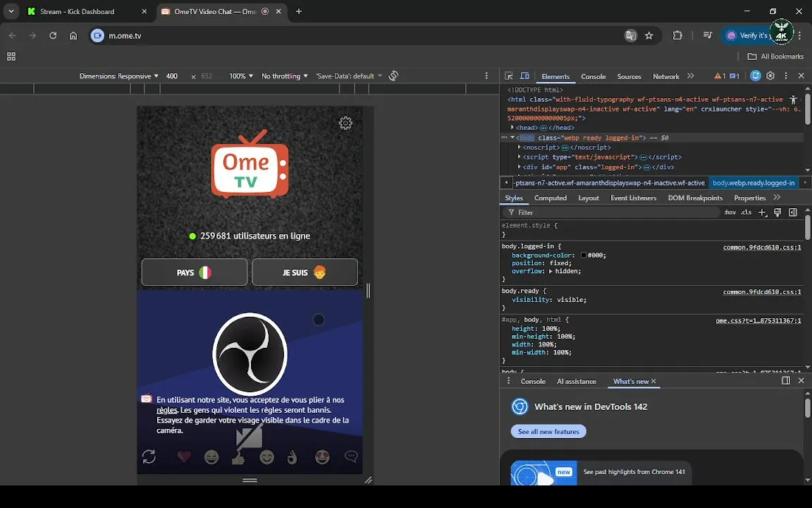The image size is (812, 508).
Task: Open DevTools customize menu dots
Action: point(786,75)
